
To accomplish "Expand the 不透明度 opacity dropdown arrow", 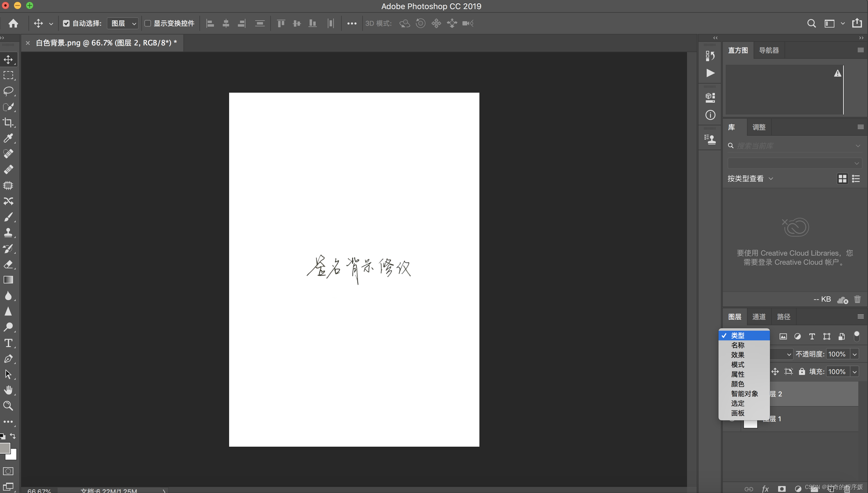I will click(854, 354).
